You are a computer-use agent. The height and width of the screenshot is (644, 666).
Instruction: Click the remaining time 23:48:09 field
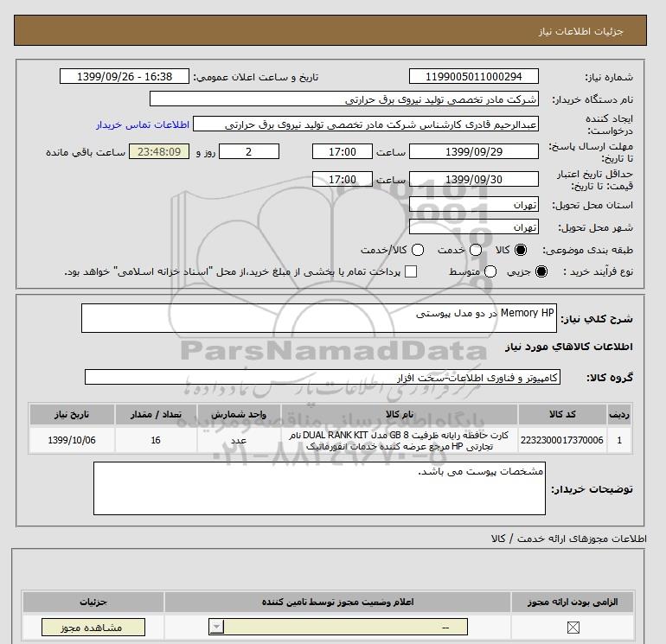159,151
